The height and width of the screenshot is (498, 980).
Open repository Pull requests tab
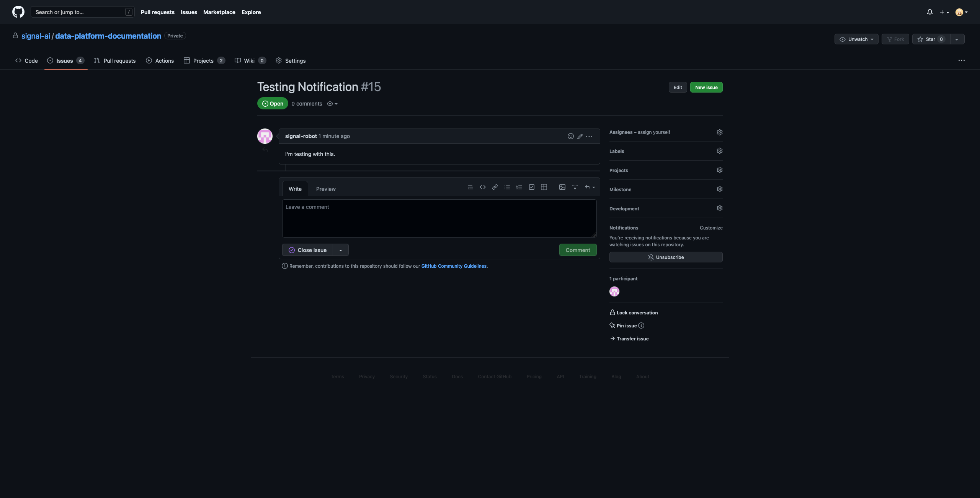115,60
